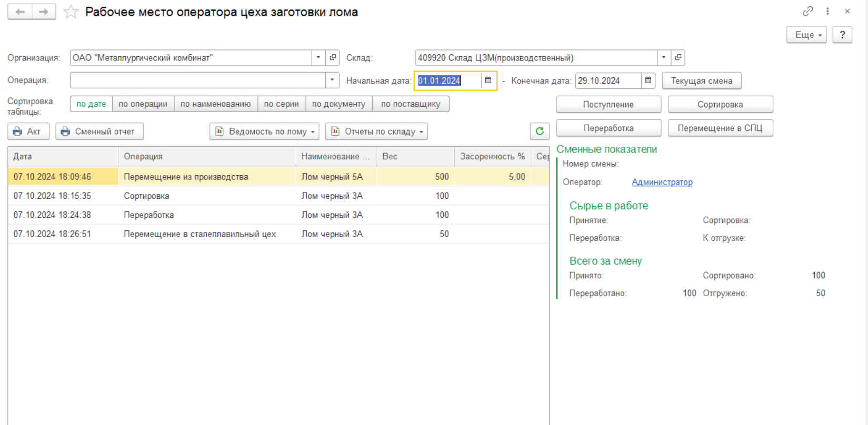Open calendar picker for Конечная дата

pos(648,80)
